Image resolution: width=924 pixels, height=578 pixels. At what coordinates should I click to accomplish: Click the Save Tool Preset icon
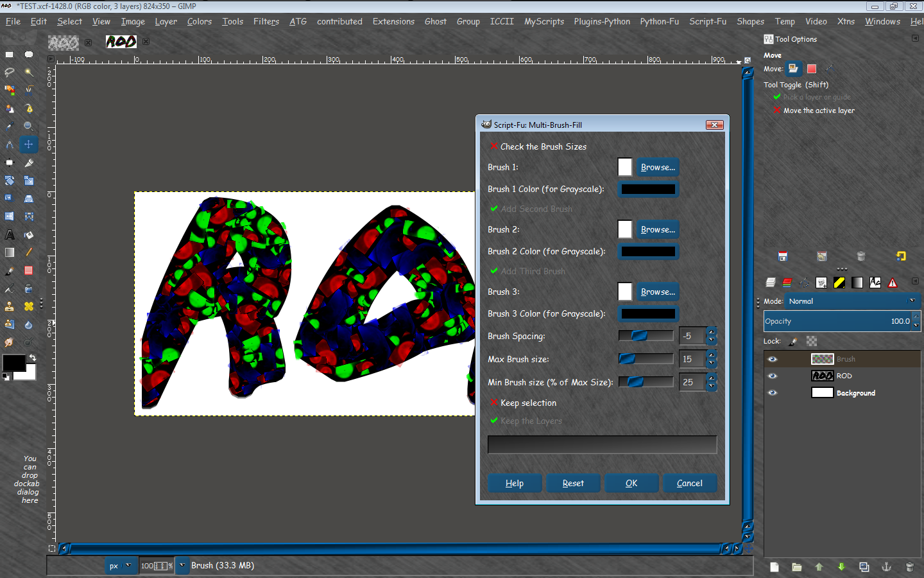(782, 256)
